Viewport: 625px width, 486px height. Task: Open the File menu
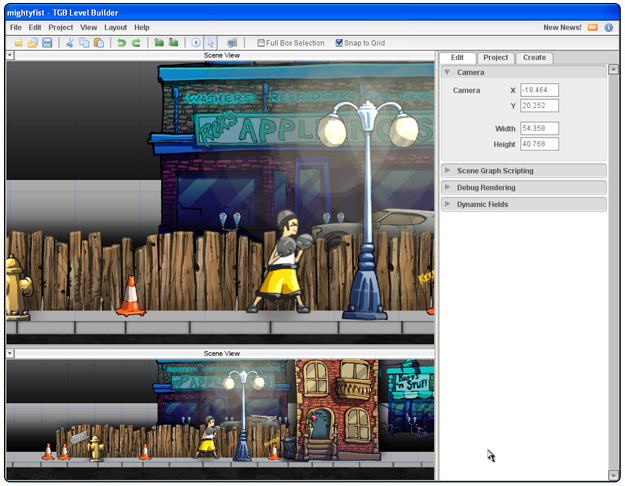(x=16, y=28)
